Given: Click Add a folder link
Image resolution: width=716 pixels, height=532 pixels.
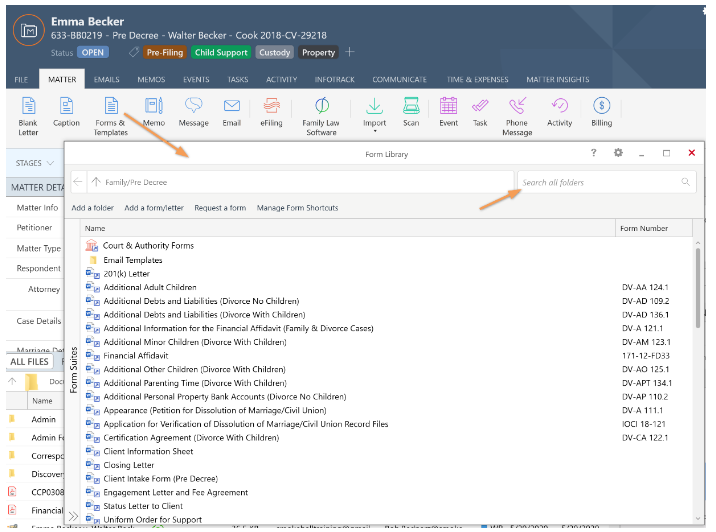Looking at the screenshot, I should pyautogui.click(x=93, y=208).
